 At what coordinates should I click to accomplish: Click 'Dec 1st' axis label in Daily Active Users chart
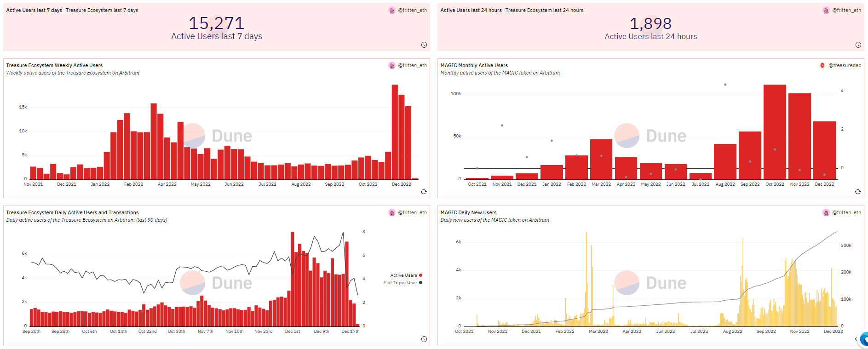[293, 332]
